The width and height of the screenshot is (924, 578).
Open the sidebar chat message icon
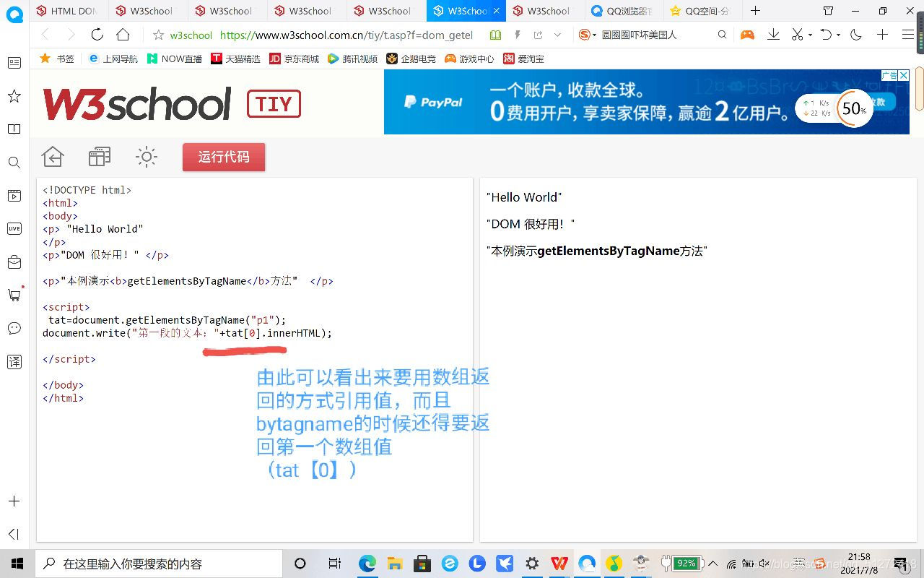pyautogui.click(x=14, y=328)
